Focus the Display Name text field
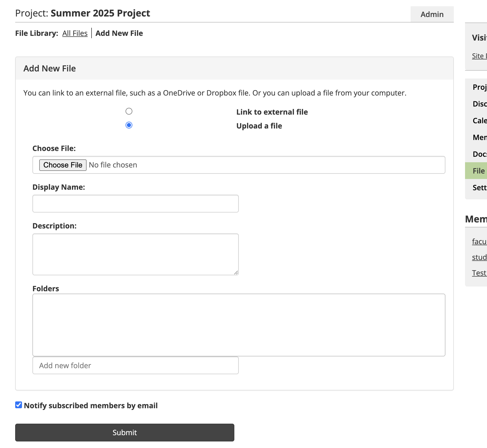Image resolution: width=487 pixels, height=448 pixels. point(135,204)
